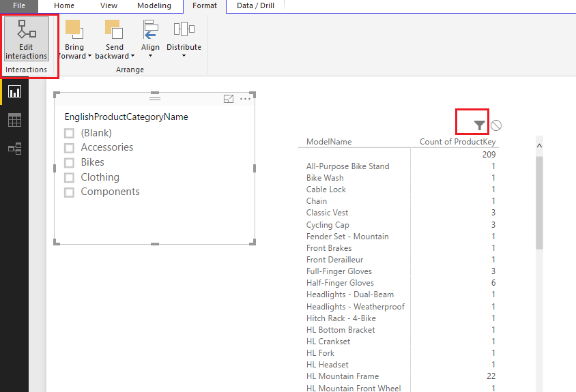The image size is (576, 392).
Task: Open the Home ribbon tab
Action: (x=64, y=6)
